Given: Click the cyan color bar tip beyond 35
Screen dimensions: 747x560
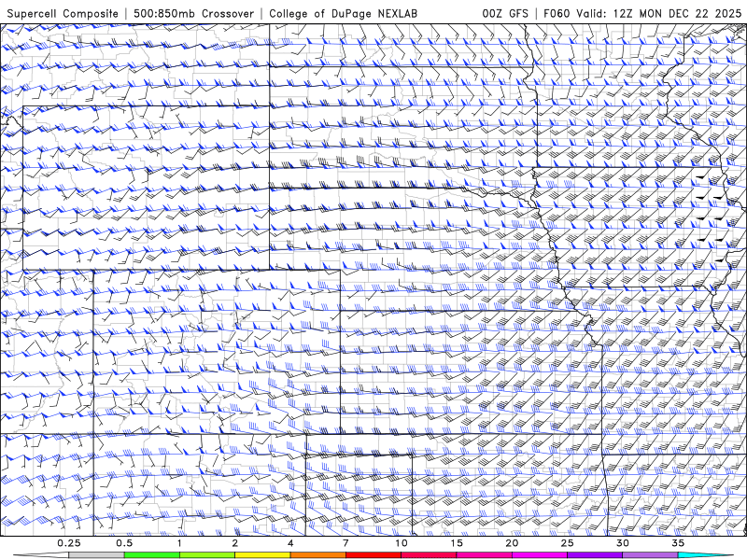Looking at the screenshot, I should (x=705, y=555).
